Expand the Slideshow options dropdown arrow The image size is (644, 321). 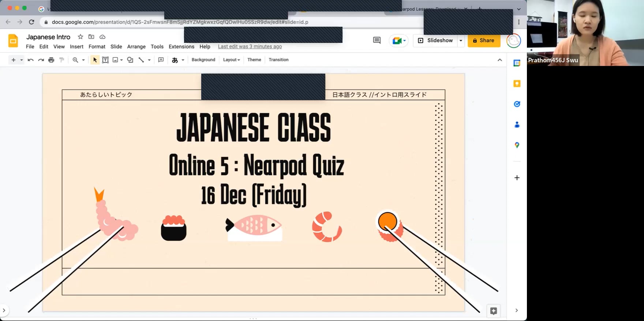(x=461, y=40)
